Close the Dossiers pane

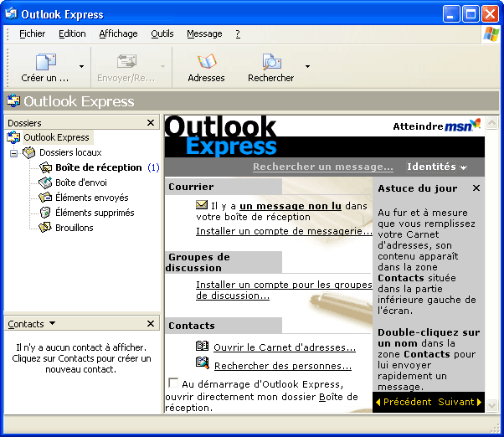(151, 123)
